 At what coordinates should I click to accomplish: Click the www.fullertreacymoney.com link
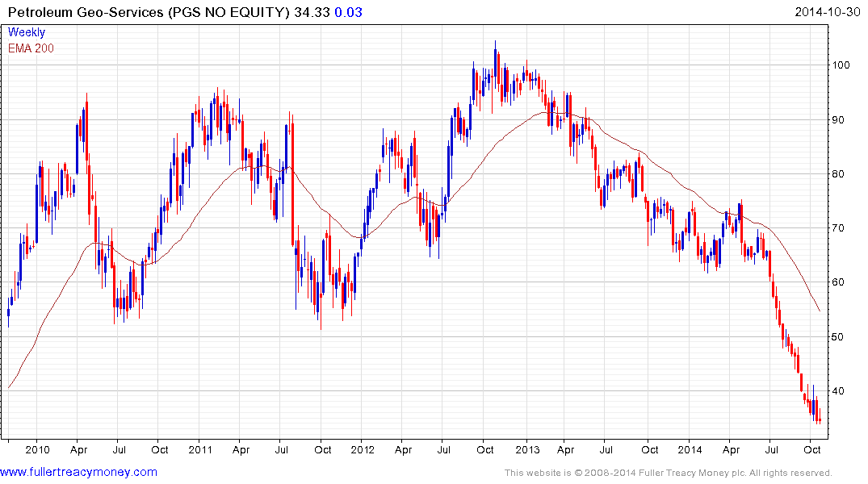click(78, 472)
